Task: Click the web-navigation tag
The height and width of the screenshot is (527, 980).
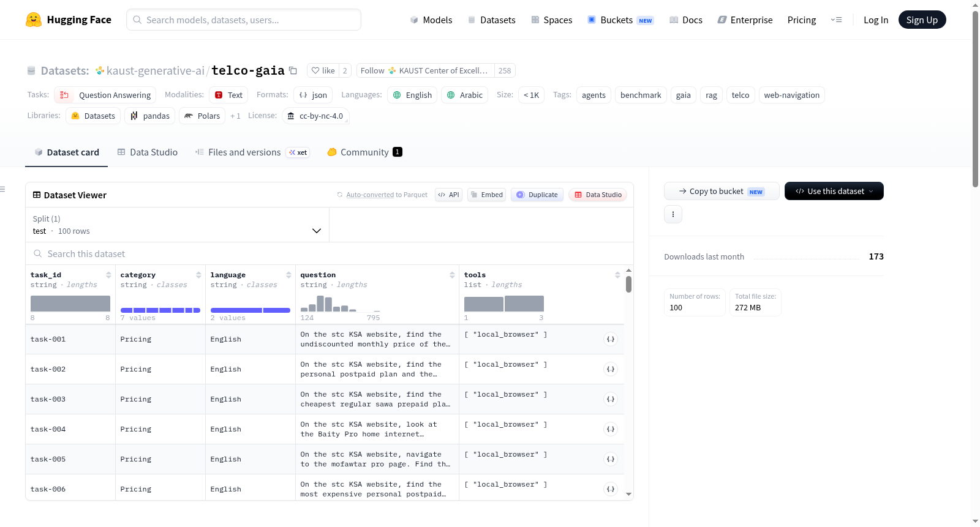Action: (x=791, y=95)
